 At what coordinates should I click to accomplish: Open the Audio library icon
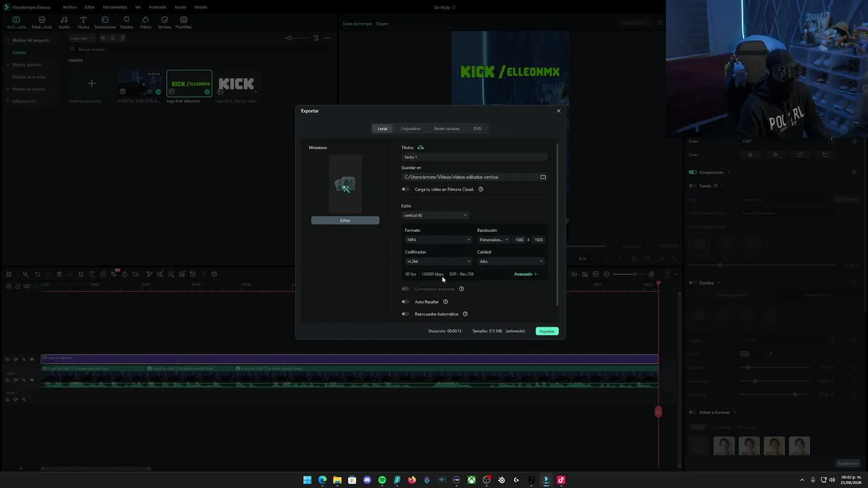[x=64, y=22]
